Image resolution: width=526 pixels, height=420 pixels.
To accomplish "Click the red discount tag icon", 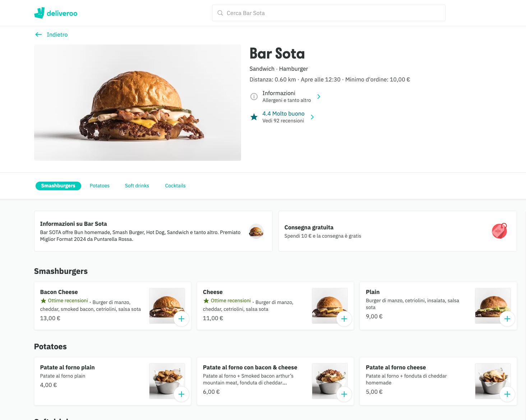I will point(499,231).
